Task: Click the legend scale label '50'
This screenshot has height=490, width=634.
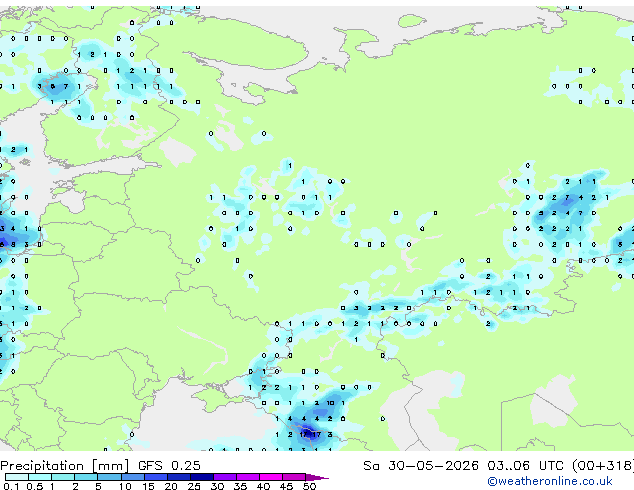Action: [310, 486]
